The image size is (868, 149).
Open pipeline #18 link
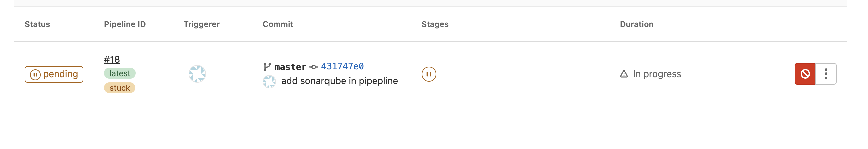[x=112, y=60]
